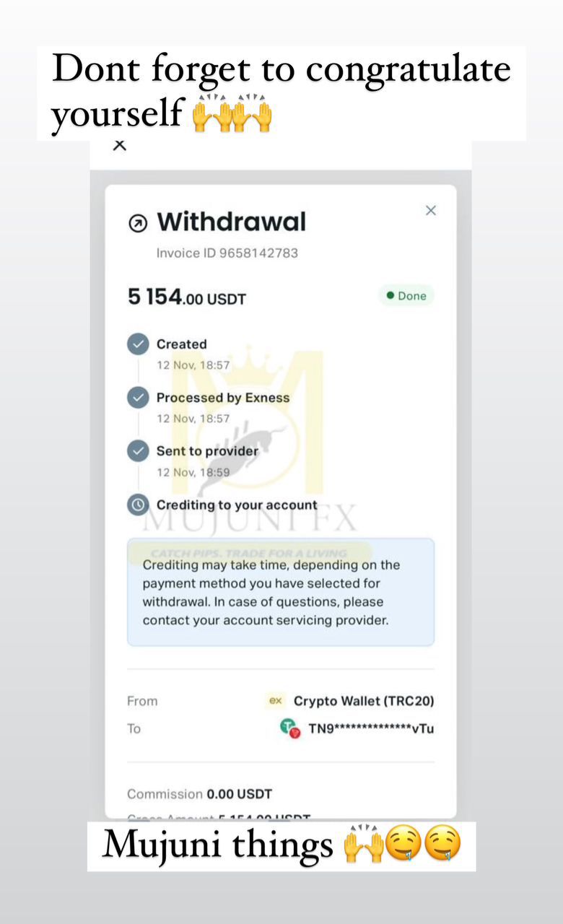The width and height of the screenshot is (563, 924).
Task: Click the withdrawal progress timeline track
Action: [138, 424]
